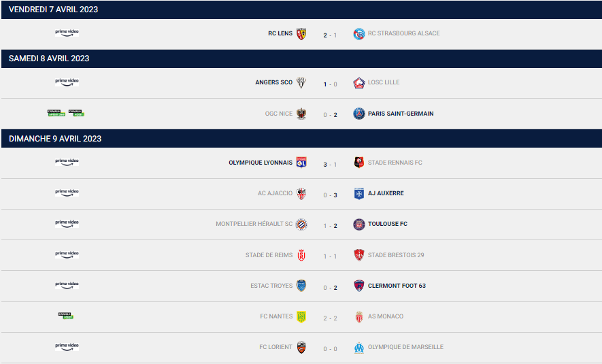This screenshot has height=364, width=602.
Task: Click the Olympique de Marseille logo
Action: pos(359,348)
